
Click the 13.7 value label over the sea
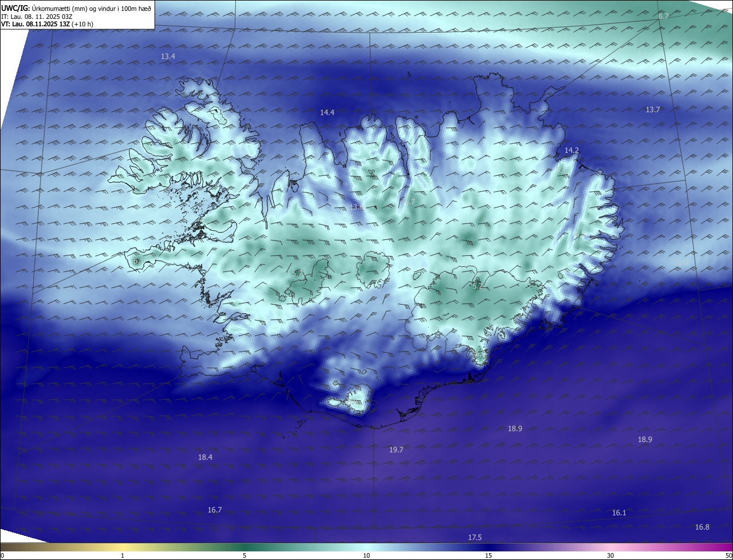(x=653, y=109)
